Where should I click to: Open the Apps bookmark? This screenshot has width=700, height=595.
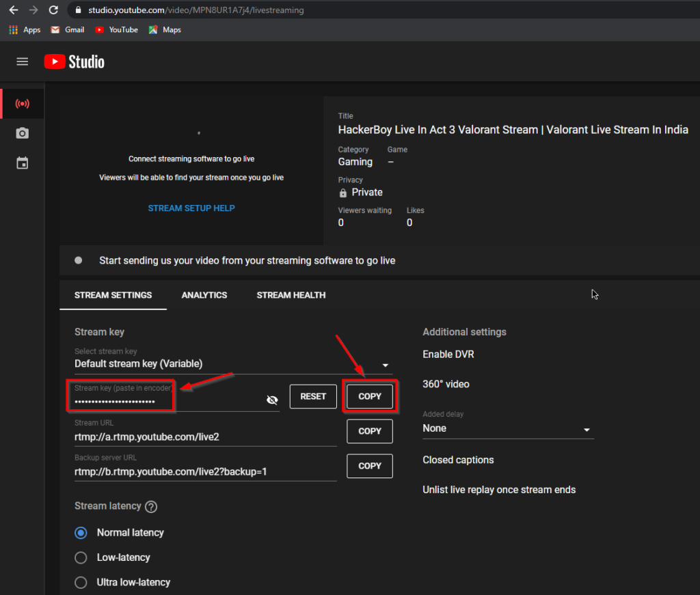click(x=25, y=30)
